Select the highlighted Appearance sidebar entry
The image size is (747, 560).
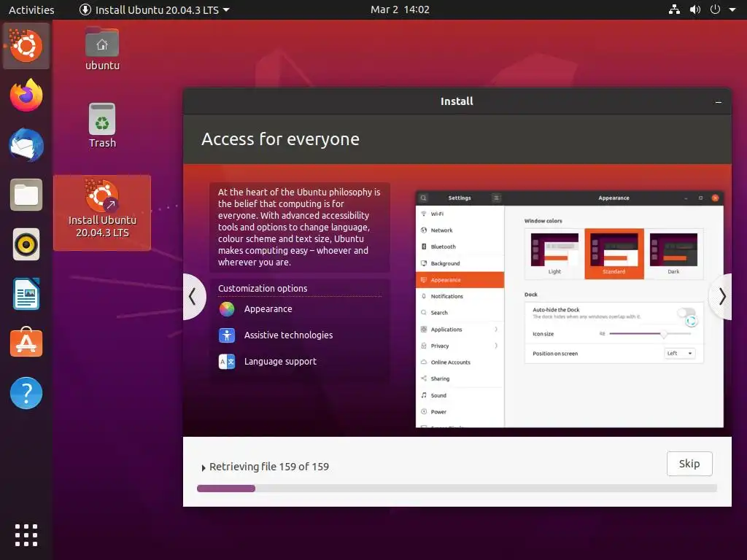(x=460, y=280)
